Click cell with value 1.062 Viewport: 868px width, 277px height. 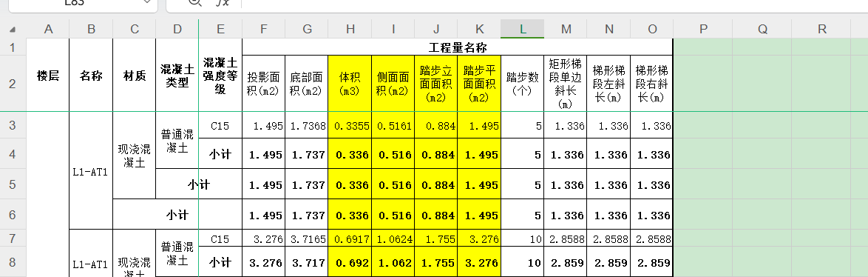pos(393,262)
